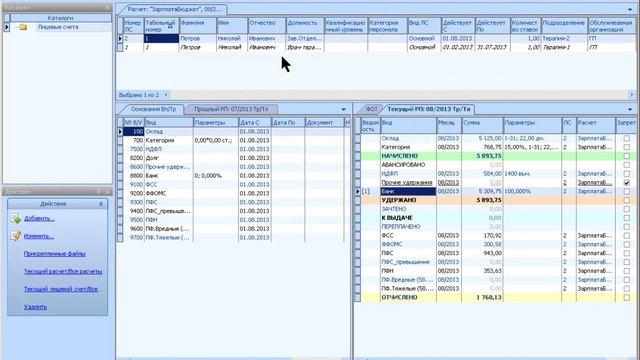Toggle Запрет checkbox for НАЧИСЛЕНО row
This screenshot has height=360, width=640.
click(x=626, y=156)
